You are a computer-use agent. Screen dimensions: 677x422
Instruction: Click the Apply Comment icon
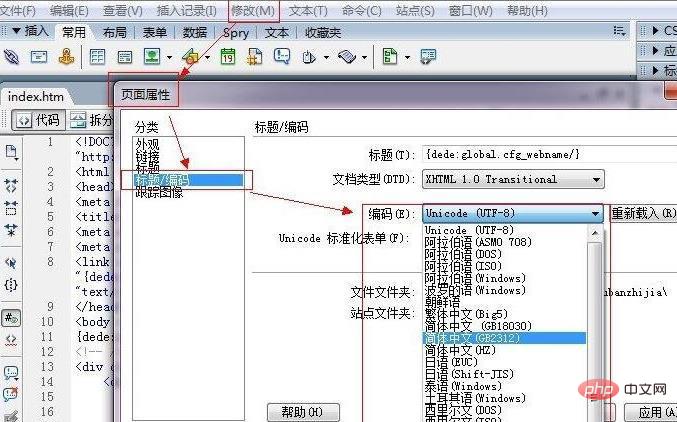[11, 373]
